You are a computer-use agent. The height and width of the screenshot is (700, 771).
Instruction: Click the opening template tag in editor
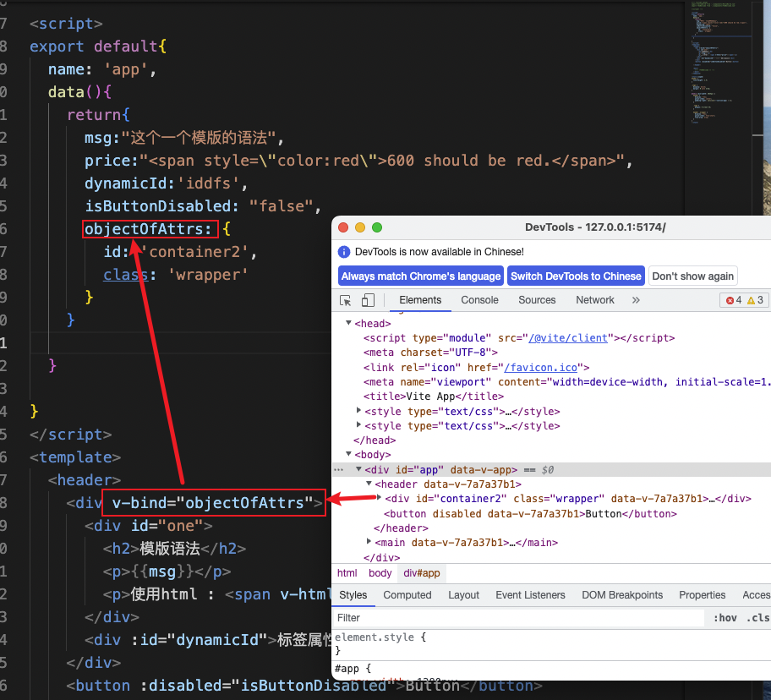(x=75, y=457)
